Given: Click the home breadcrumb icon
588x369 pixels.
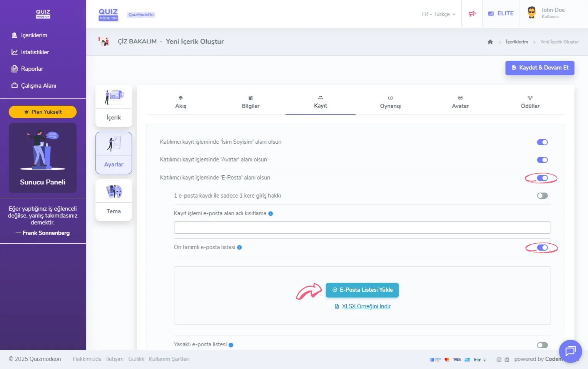Looking at the screenshot, I should pyautogui.click(x=490, y=42).
